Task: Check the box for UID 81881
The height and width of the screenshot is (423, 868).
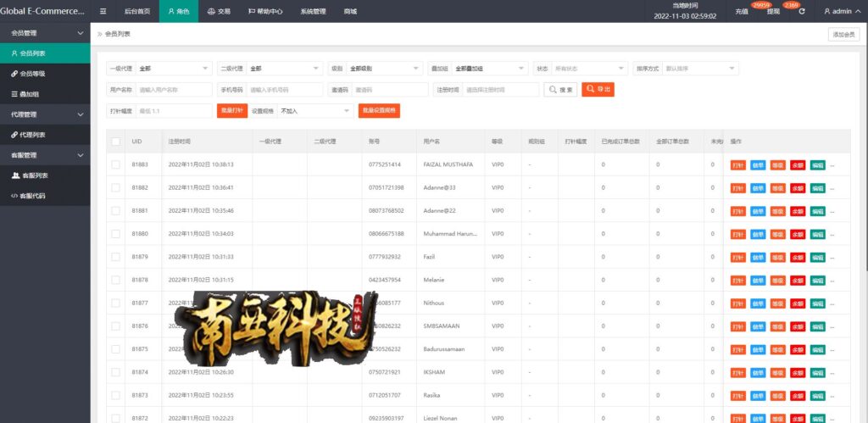Action: click(115, 211)
